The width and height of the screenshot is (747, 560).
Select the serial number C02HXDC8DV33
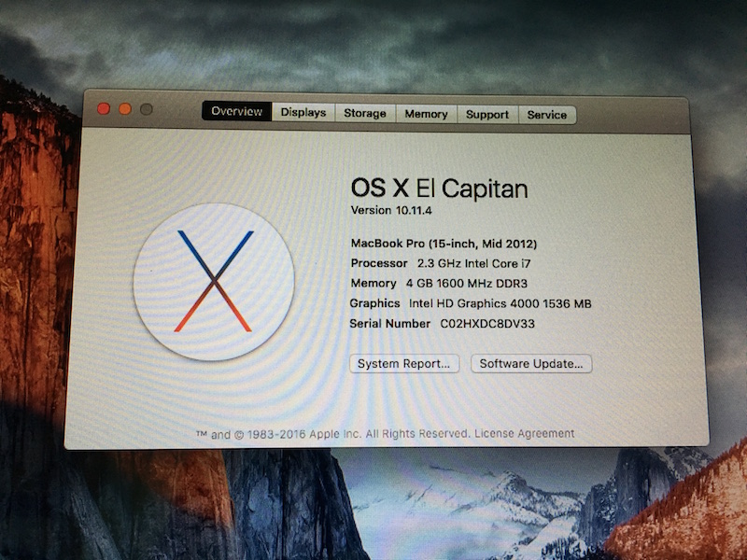click(487, 324)
